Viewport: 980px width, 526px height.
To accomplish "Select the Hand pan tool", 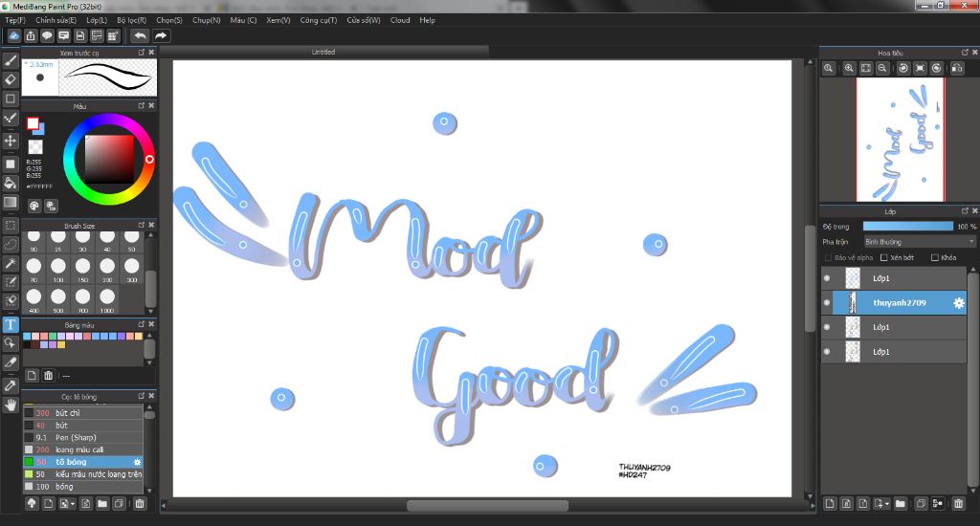I will point(10,405).
